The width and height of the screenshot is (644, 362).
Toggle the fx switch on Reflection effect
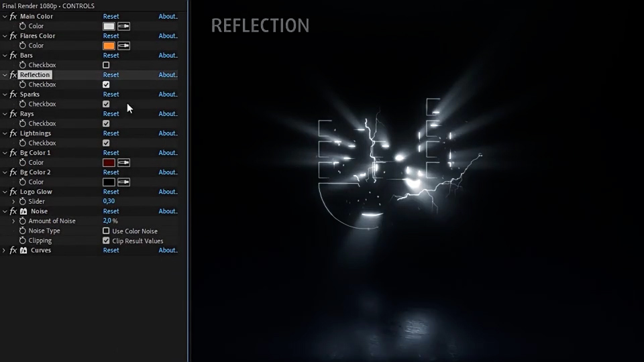tap(13, 75)
